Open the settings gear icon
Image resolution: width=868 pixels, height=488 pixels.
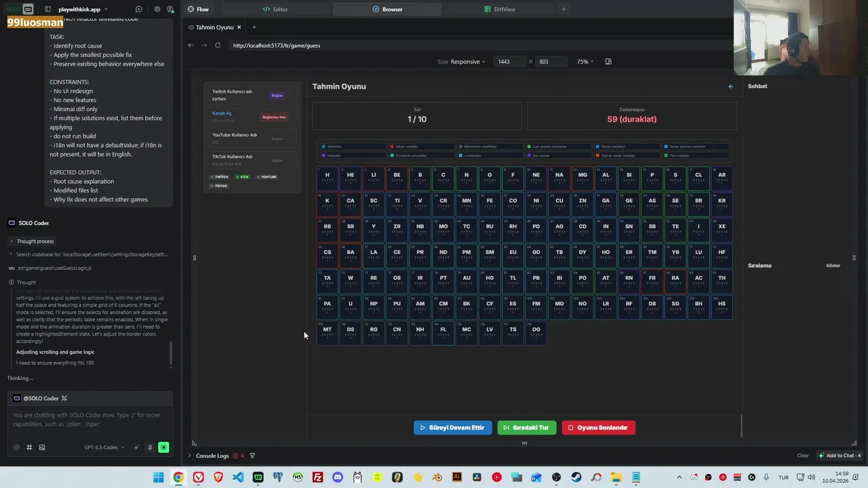[x=157, y=9]
